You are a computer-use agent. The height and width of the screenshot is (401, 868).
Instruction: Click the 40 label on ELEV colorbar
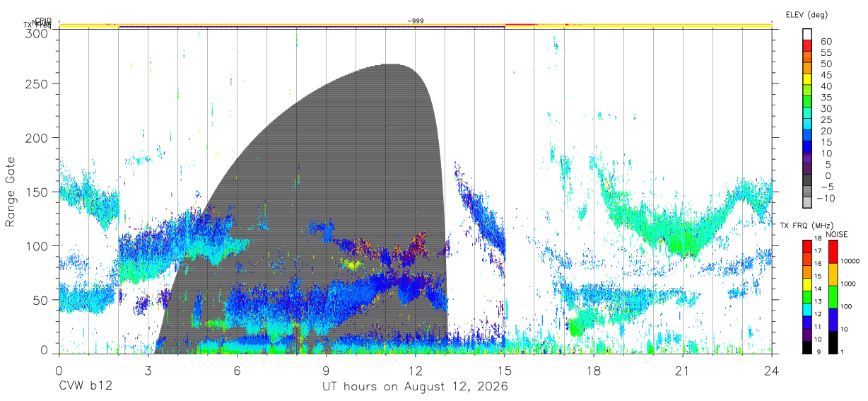click(x=826, y=86)
